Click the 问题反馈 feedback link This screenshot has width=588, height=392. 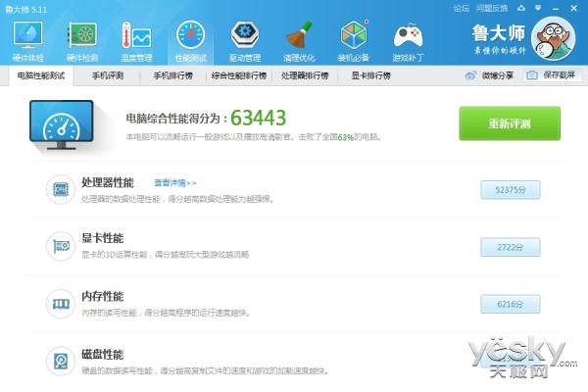coord(492,8)
